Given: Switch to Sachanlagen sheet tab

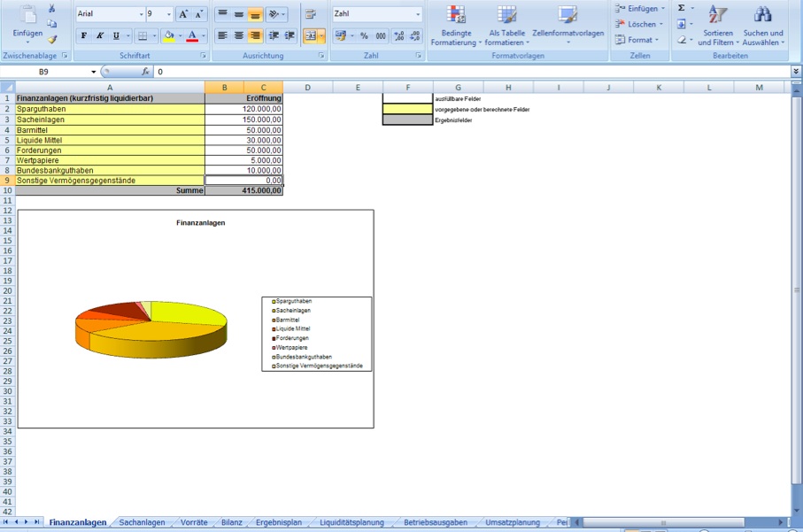Looking at the screenshot, I should tap(142, 522).
